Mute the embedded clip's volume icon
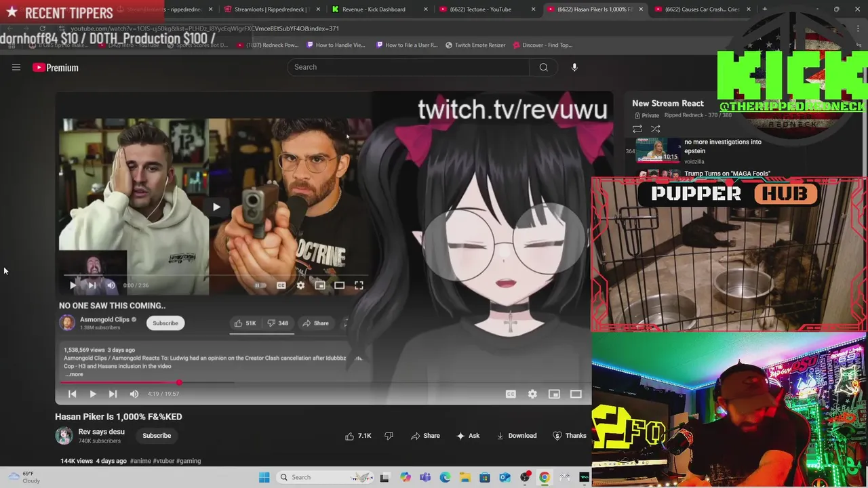The width and height of the screenshot is (868, 488). point(111,285)
